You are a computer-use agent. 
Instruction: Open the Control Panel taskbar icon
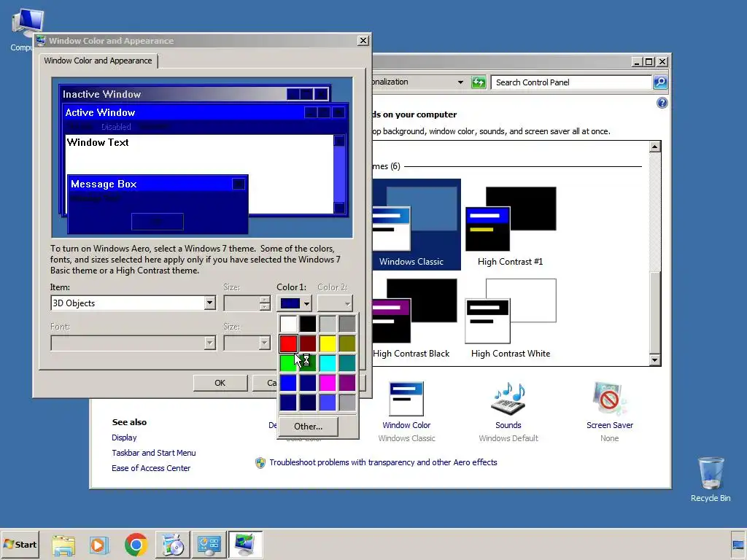[209, 545]
